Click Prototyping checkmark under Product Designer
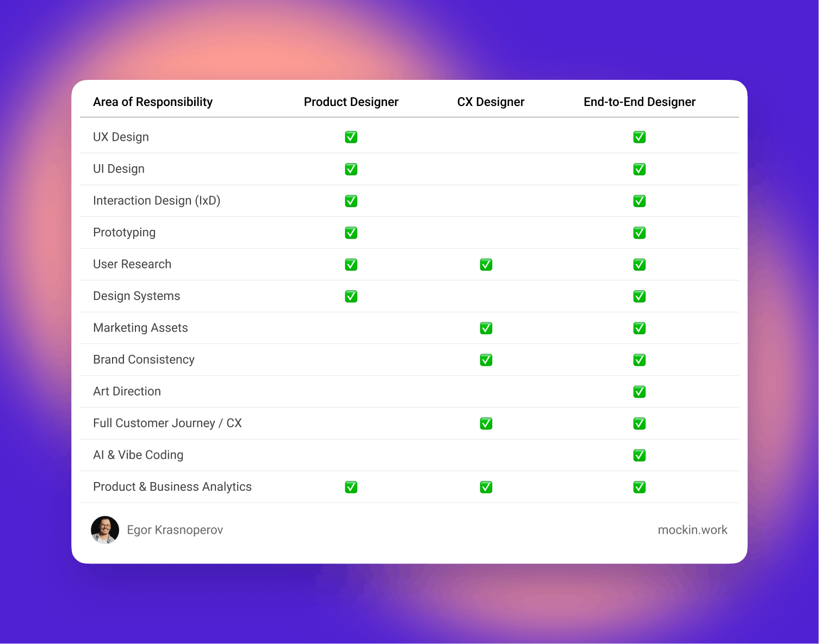 [351, 233]
